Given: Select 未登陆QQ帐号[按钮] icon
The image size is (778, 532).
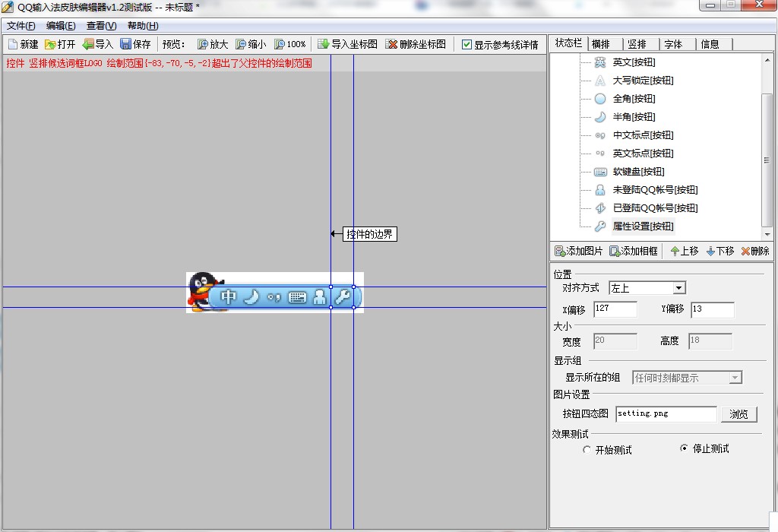Looking at the screenshot, I should (600, 190).
